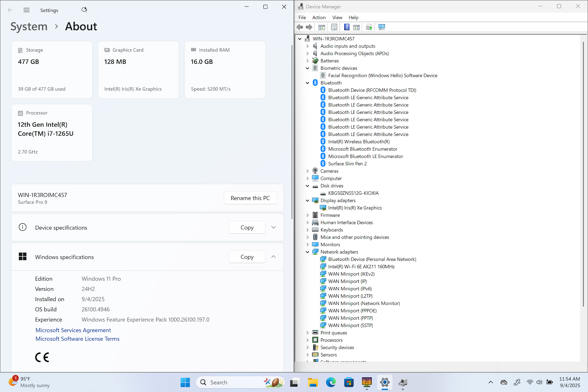Select Facial Recognition (Windows Hello) Software Device
588x392 pixels.
point(383,75)
